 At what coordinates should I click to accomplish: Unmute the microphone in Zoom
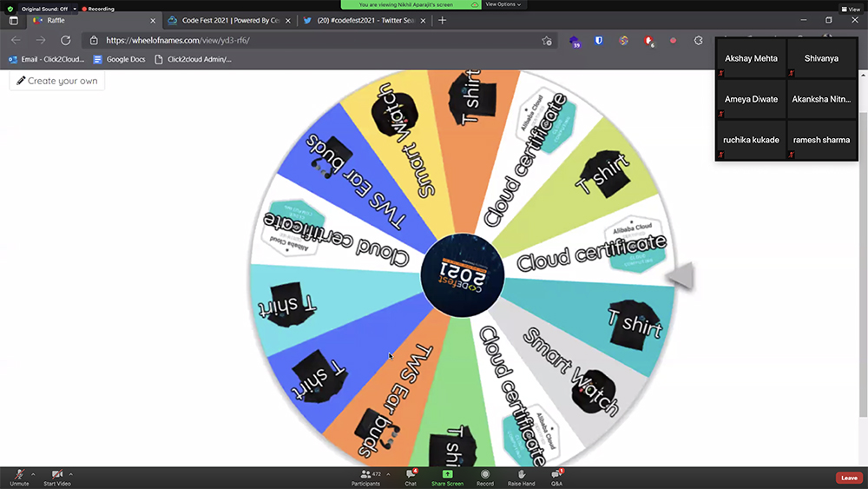pos(19,478)
